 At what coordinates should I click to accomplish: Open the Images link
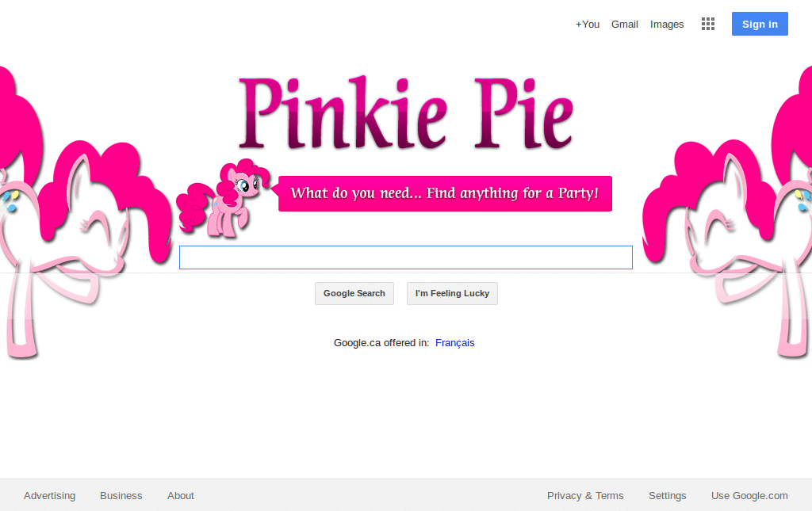pos(667,25)
